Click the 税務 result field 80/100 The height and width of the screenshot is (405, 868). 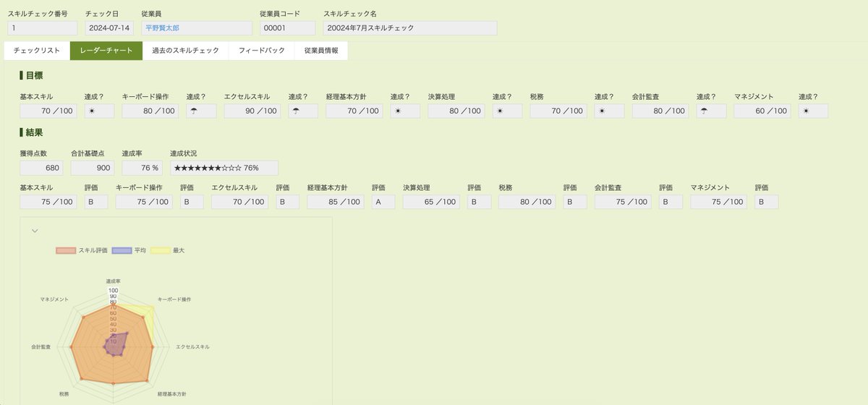(527, 202)
